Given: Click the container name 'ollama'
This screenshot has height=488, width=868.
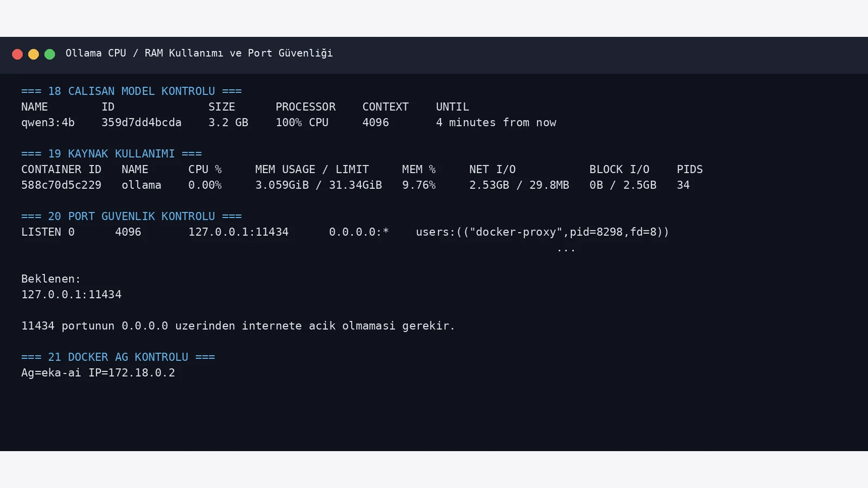Looking at the screenshot, I should (141, 185).
